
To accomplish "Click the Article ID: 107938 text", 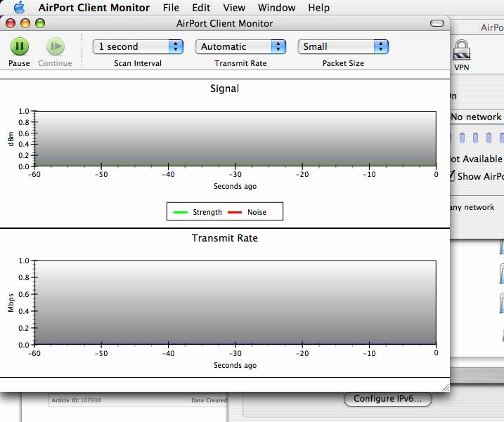I will [x=76, y=400].
